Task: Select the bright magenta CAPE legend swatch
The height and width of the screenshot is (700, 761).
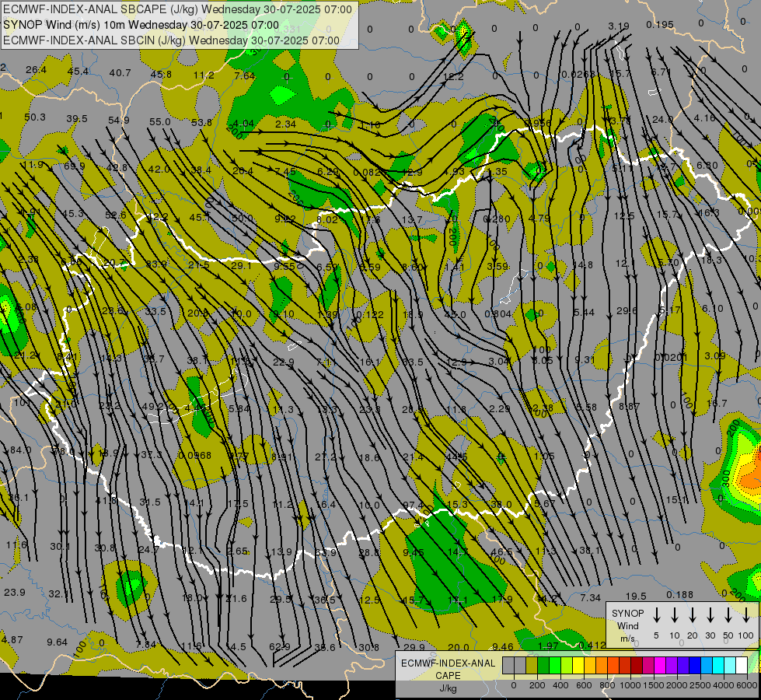Action: [x=660, y=665]
